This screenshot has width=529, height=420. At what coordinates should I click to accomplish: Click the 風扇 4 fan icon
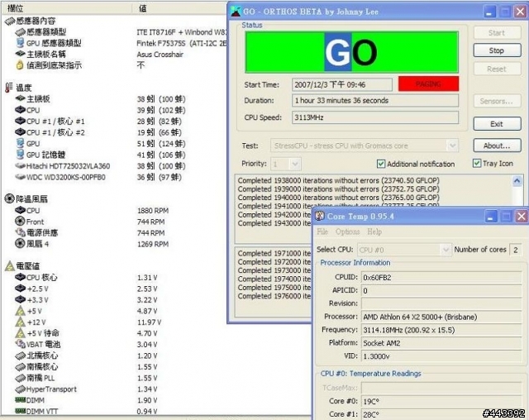tap(20, 243)
